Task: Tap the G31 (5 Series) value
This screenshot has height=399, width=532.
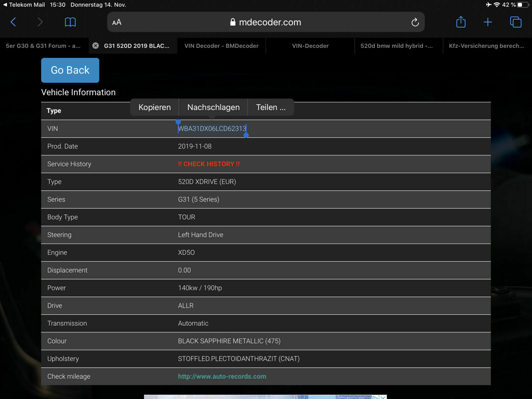Action: click(199, 199)
